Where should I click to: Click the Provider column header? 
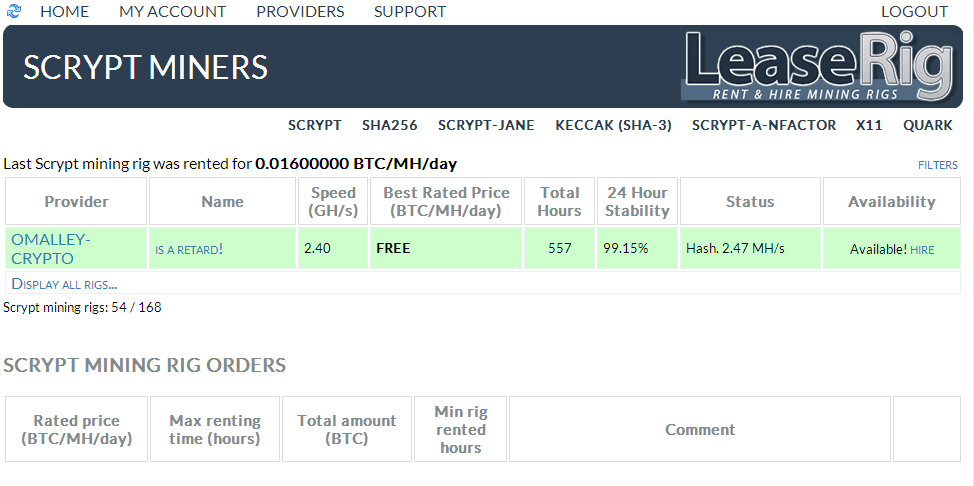[76, 201]
